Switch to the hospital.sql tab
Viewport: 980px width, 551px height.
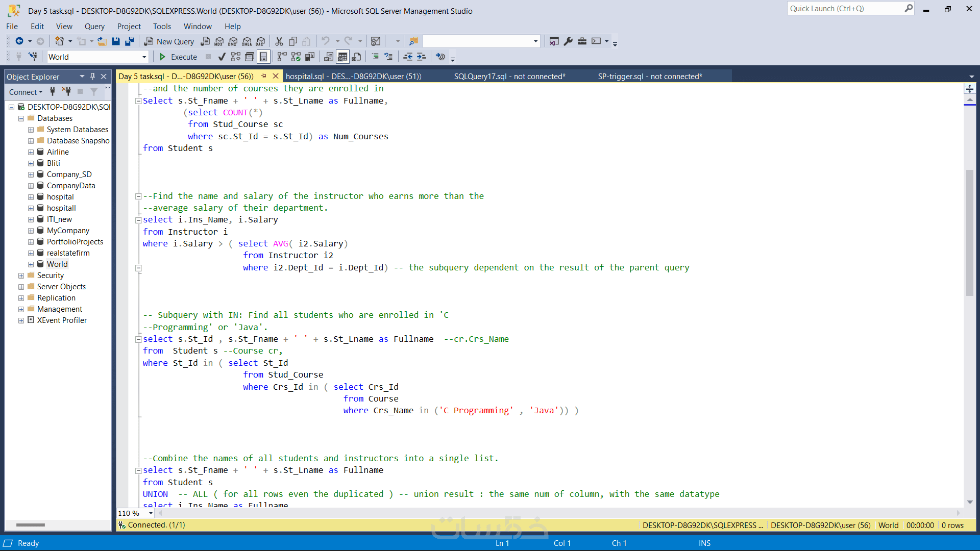click(353, 77)
